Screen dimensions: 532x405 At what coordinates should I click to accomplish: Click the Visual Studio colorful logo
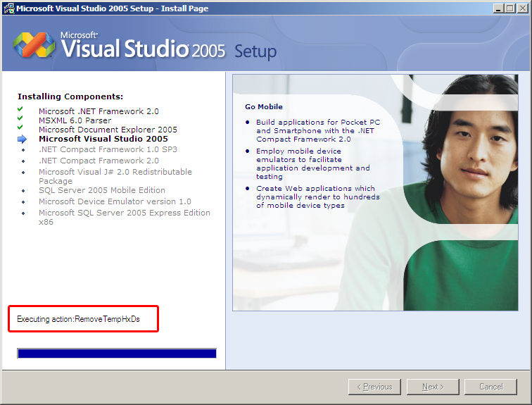tap(34, 44)
